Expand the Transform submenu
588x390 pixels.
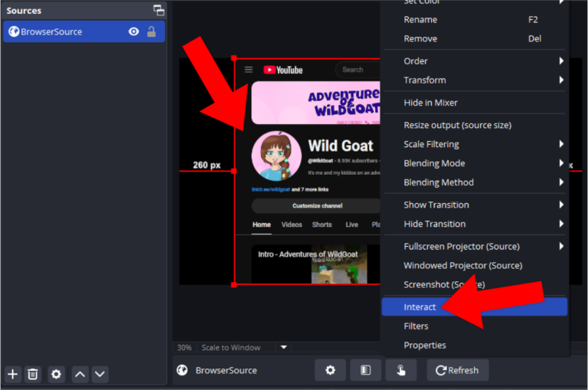pos(475,80)
